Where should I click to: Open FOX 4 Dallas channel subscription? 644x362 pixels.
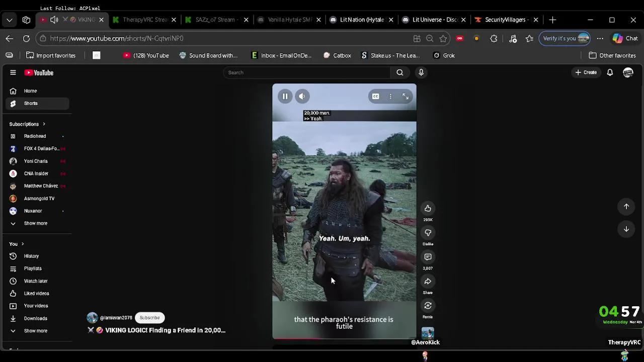click(x=38, y=148)
